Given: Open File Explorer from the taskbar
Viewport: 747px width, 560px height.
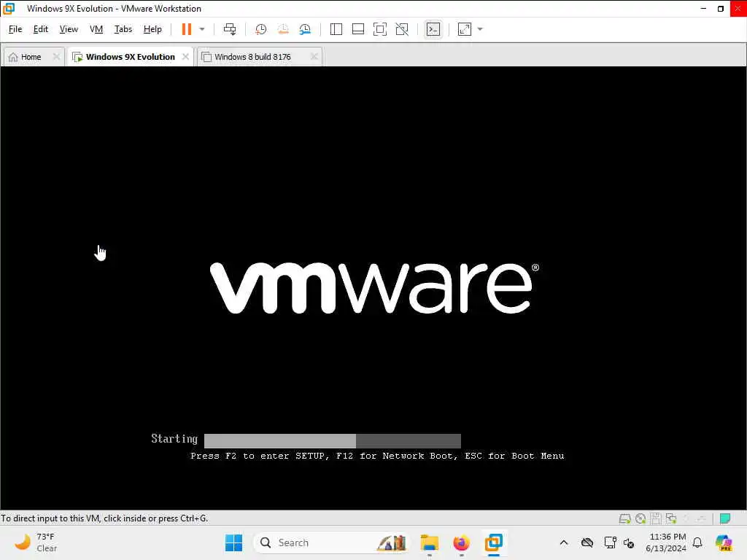Looking at the screenshot, I should (429, 542).
